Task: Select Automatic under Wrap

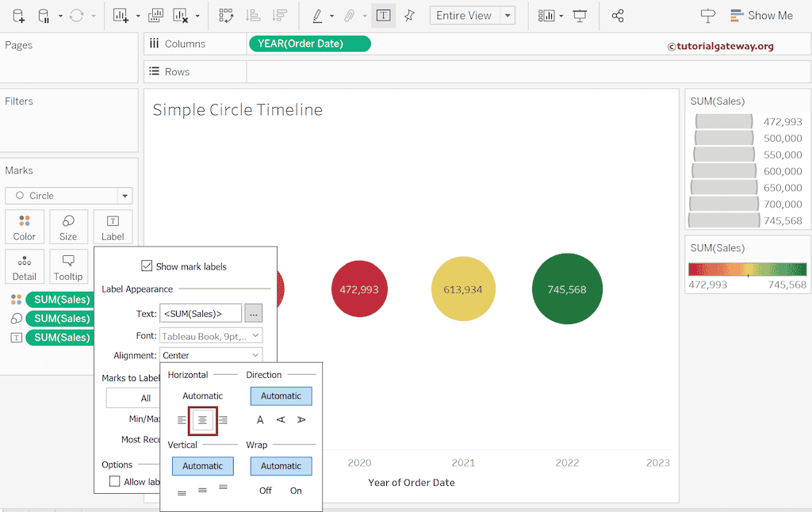Action: pyautogui.click(x=282, y=466)
